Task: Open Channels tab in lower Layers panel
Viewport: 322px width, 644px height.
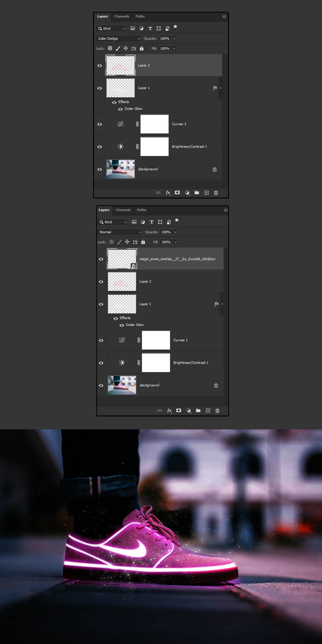Action: tap(123, 210)
